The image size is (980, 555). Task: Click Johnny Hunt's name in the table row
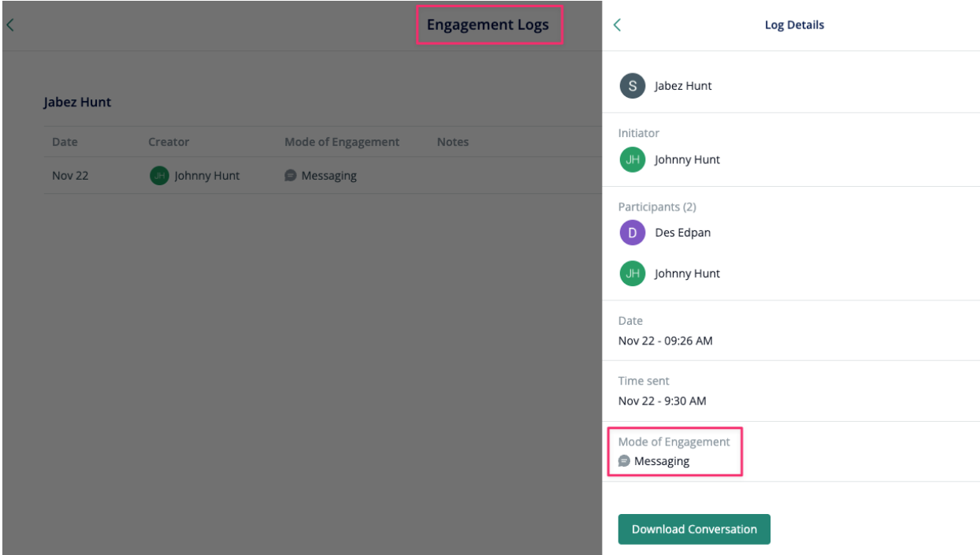point(206,176)
